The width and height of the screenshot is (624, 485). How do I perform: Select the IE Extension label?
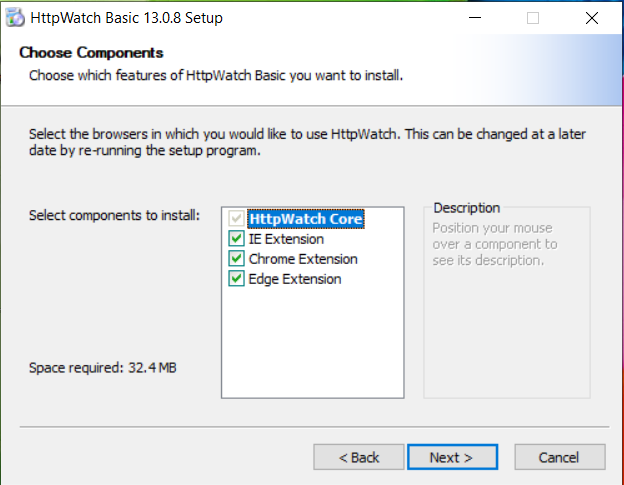286,239
